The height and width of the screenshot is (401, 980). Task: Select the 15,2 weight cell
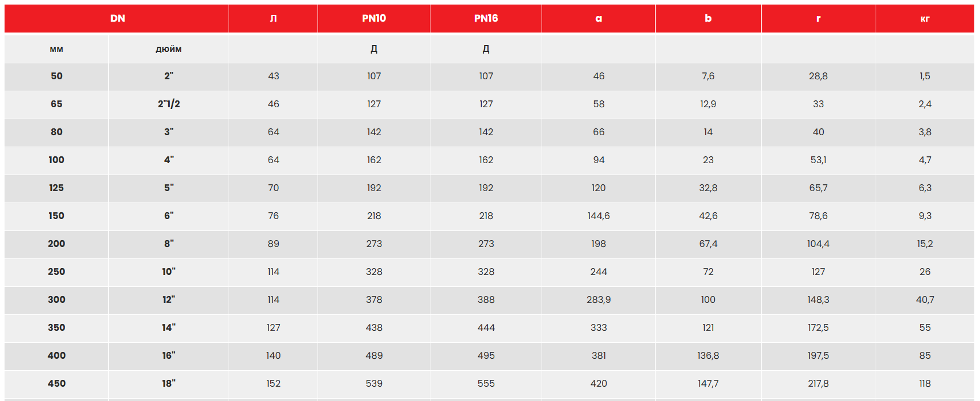925,244
